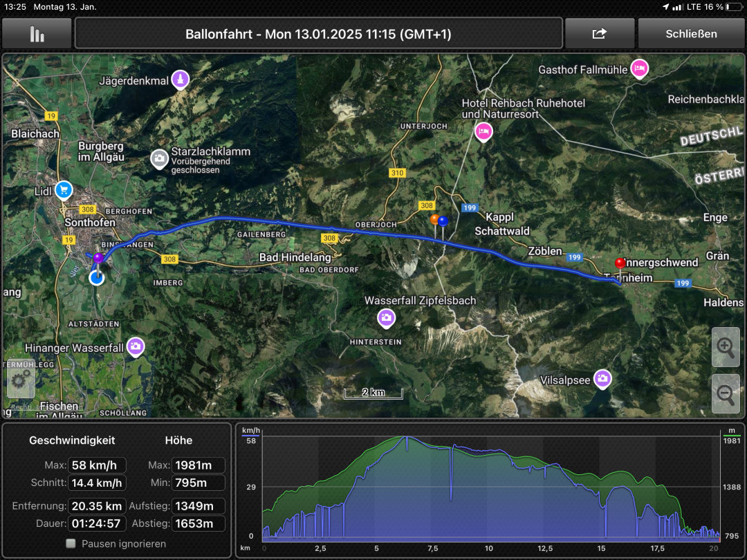Open map settings gear icon
747x560 pixels.
tap(21, 380)
